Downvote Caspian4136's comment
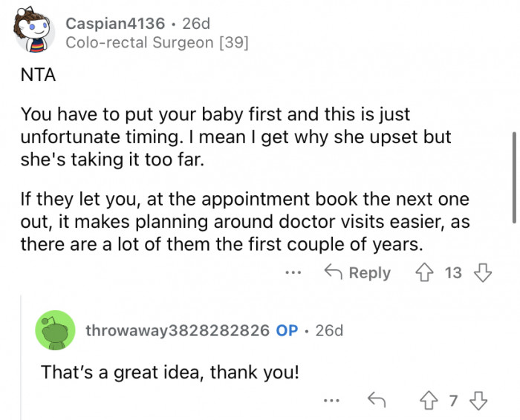This screenshot has height=420, width=520. coord(483,273)
